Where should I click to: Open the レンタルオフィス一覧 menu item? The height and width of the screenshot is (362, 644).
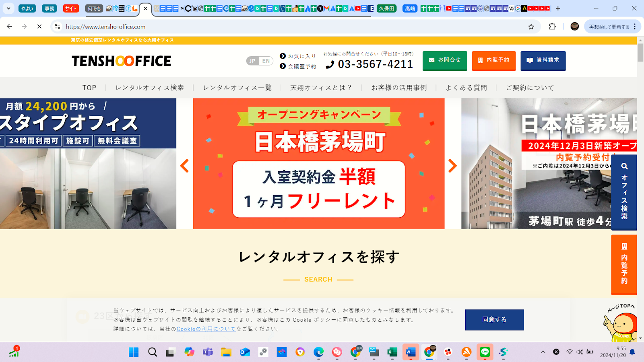[237, 88]
